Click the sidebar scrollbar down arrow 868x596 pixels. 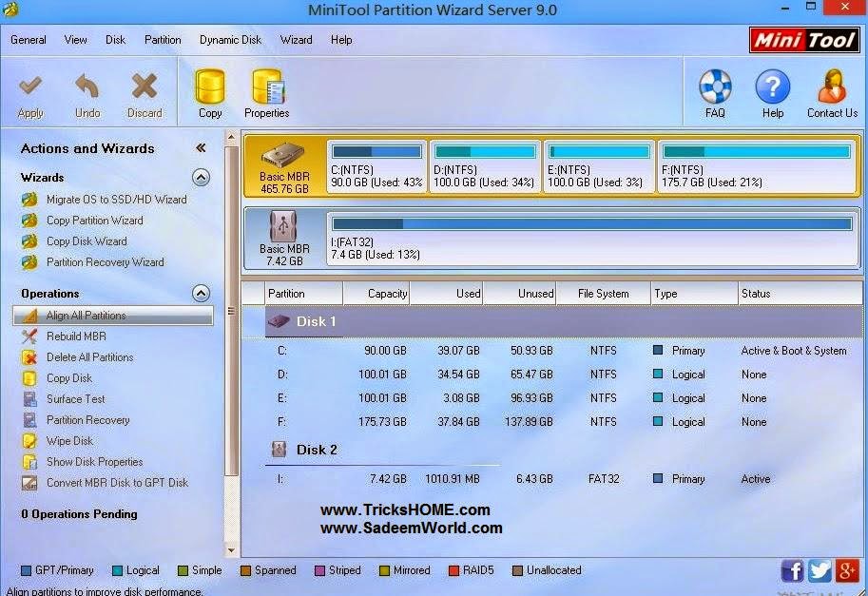[231, 551]
